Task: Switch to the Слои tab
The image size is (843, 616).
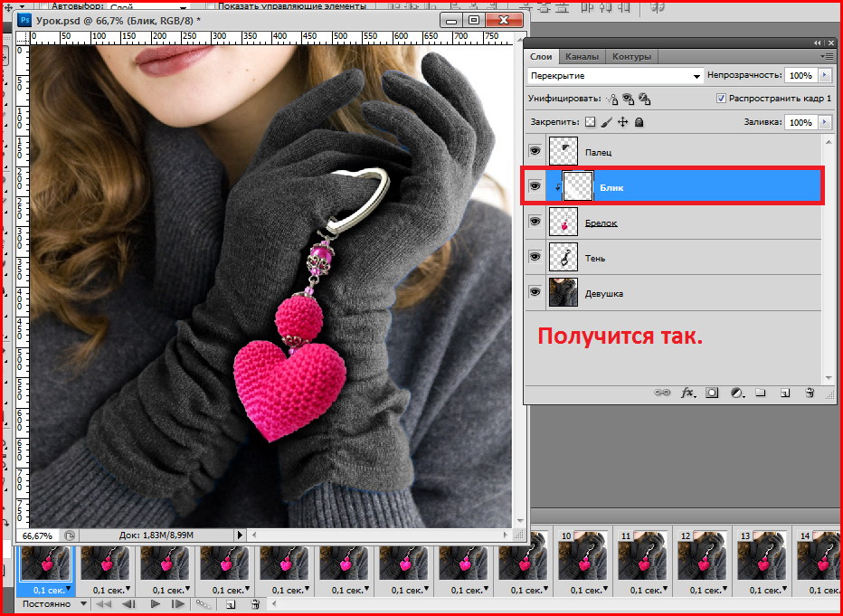Action: [x=541, y=56]
